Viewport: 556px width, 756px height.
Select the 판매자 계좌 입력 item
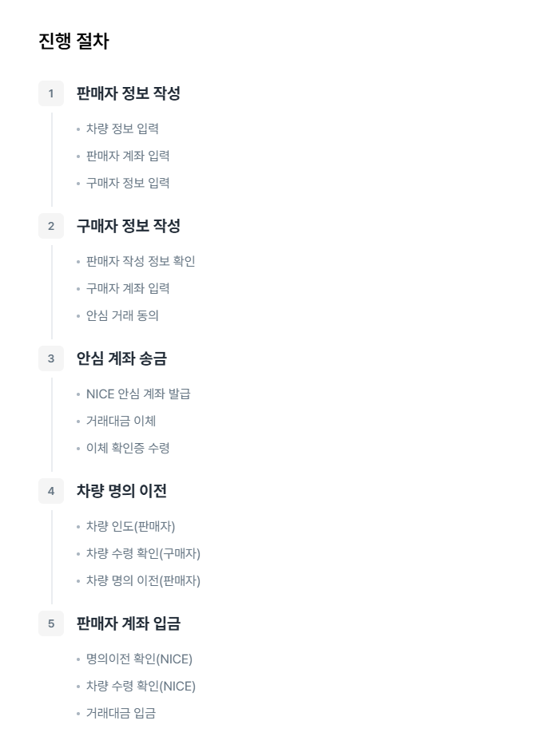(x=128, y=156)
